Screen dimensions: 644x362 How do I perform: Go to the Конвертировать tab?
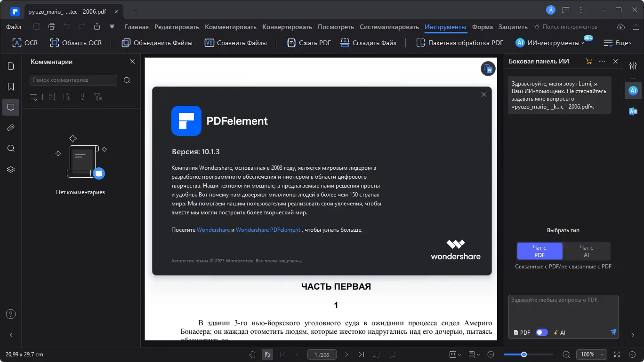[287, 27]
